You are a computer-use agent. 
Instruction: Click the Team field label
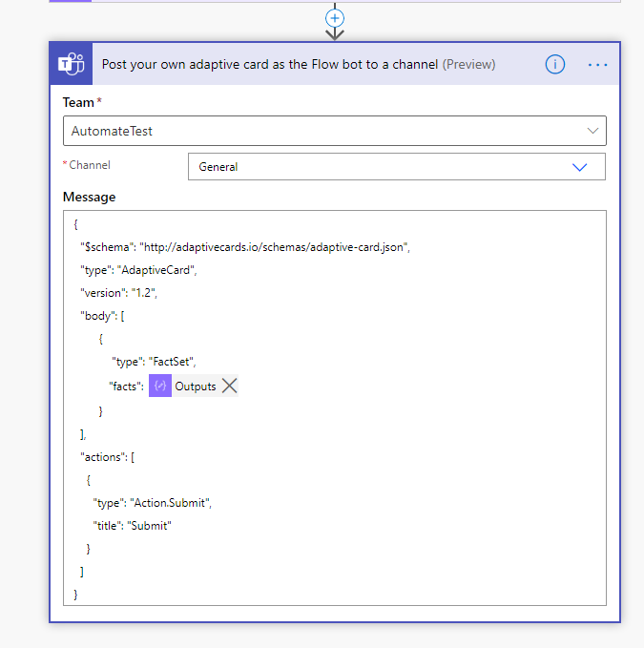[x=78, y=102]
